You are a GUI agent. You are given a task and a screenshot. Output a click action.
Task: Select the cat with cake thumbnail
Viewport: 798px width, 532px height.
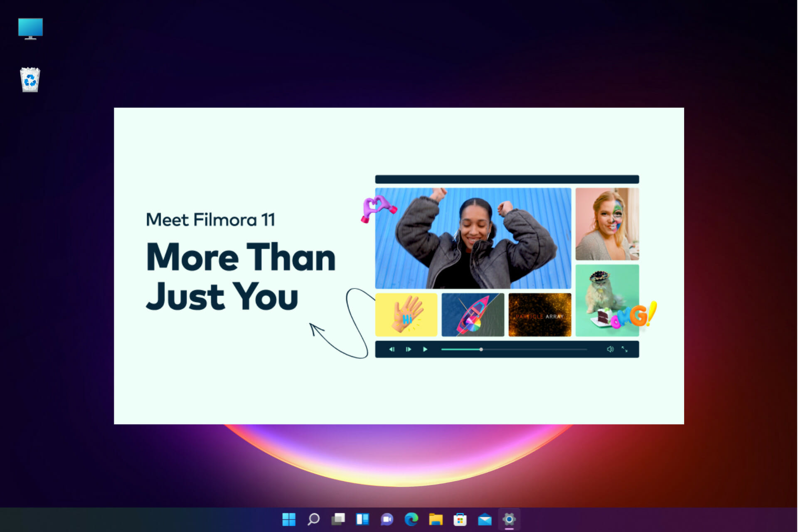click(x=607, y=300)
